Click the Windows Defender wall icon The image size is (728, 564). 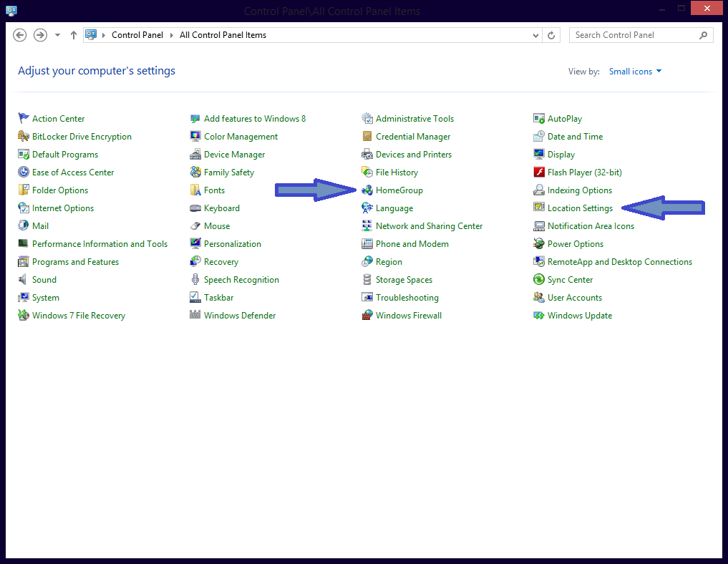click(x=195, y=315)
